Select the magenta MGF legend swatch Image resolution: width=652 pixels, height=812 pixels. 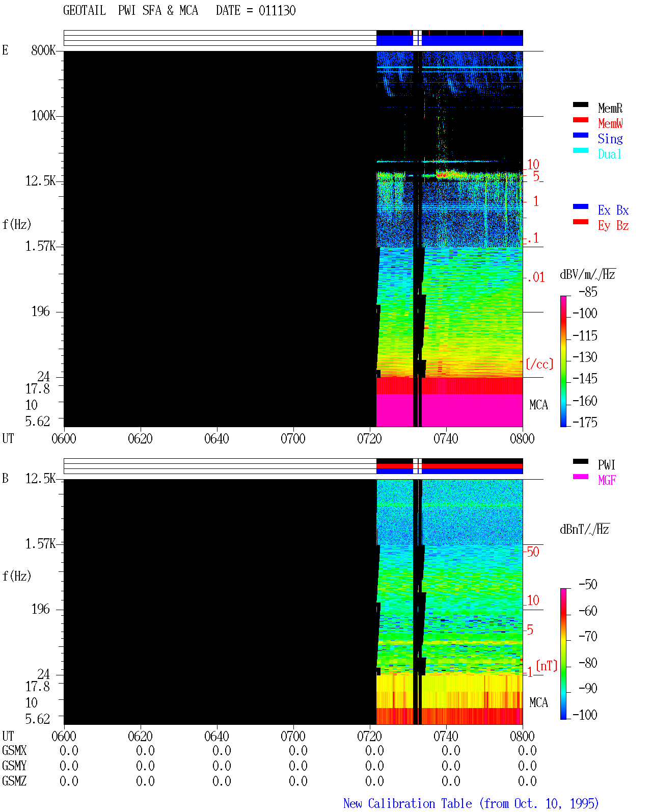(581, 477)
